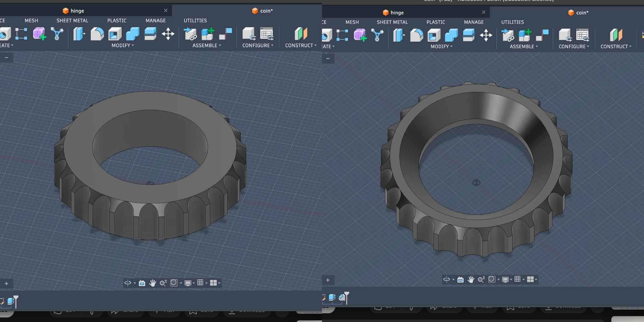Open the CONFIGURE dropdown in right window
This screenshot has height=322, width=644.
point(574,47)
